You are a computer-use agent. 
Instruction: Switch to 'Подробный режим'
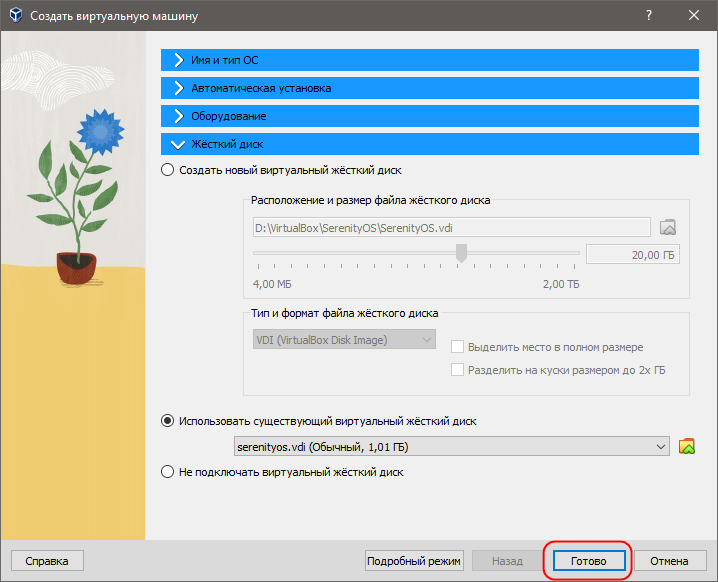pos(414,561)
